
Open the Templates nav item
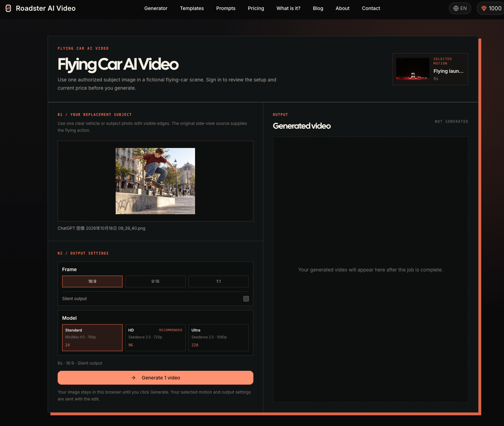coord(192,8)
